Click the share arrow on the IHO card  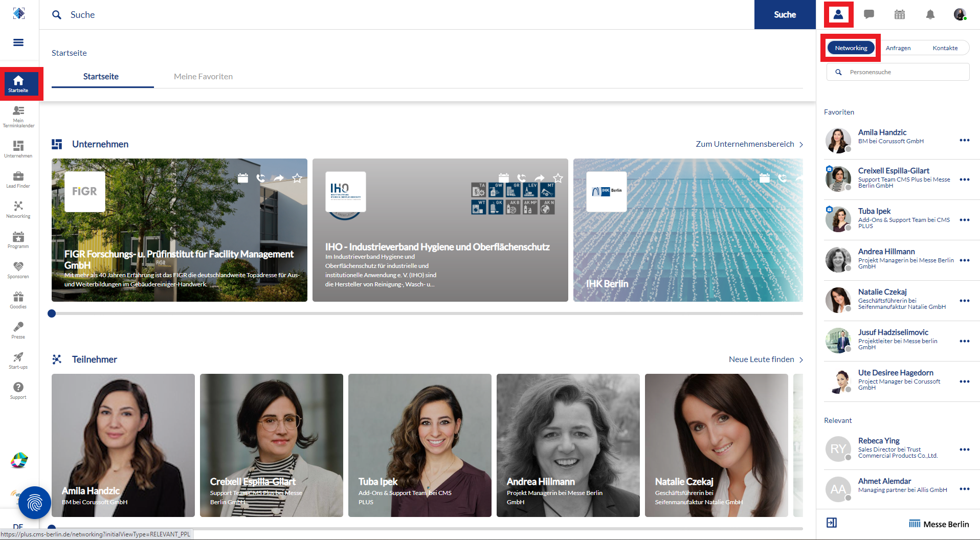click(x=540, y=178)
